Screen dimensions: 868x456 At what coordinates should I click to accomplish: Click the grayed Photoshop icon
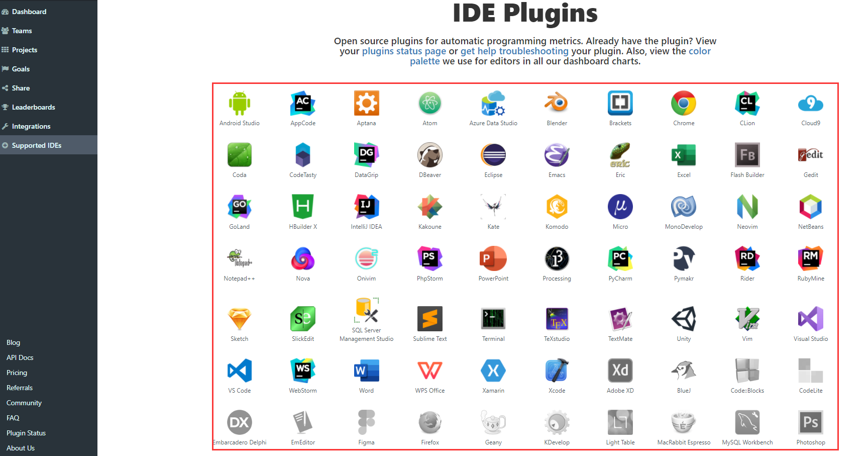pos(811,422)
